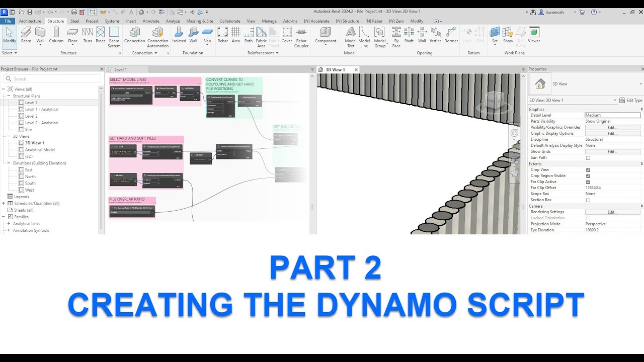Select the Analytical Model 3D view
Screen dimensions: 644x362
[40, 150]
